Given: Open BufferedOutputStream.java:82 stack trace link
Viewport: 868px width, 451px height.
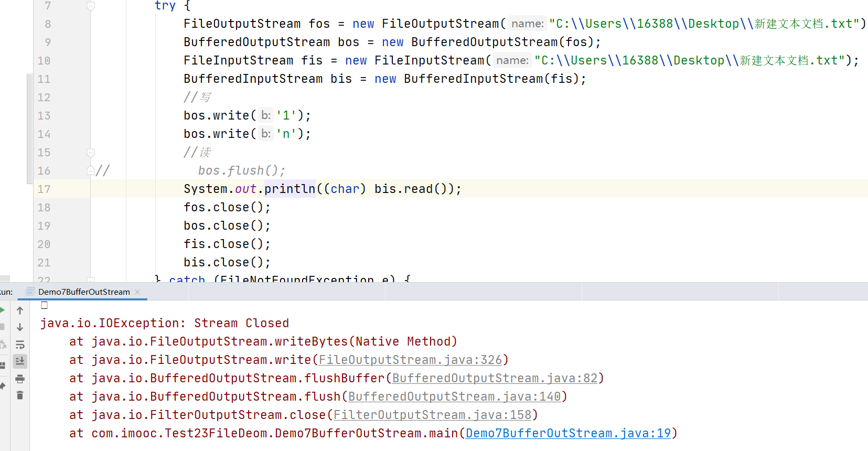Looking at the screenshot, I should click(495, 378).
